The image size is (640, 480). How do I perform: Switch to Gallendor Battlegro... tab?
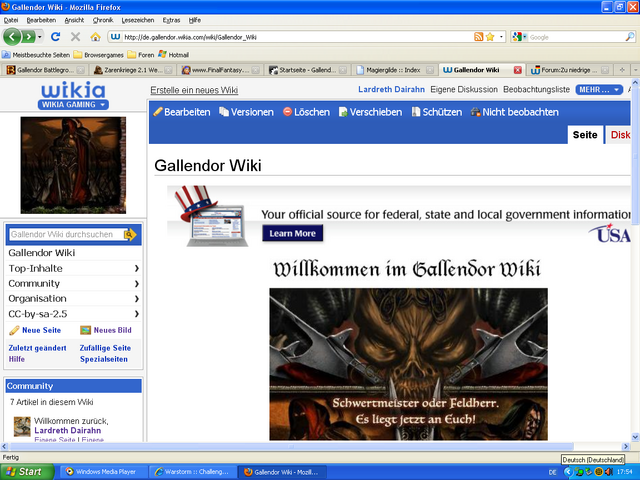pos(45,70)
